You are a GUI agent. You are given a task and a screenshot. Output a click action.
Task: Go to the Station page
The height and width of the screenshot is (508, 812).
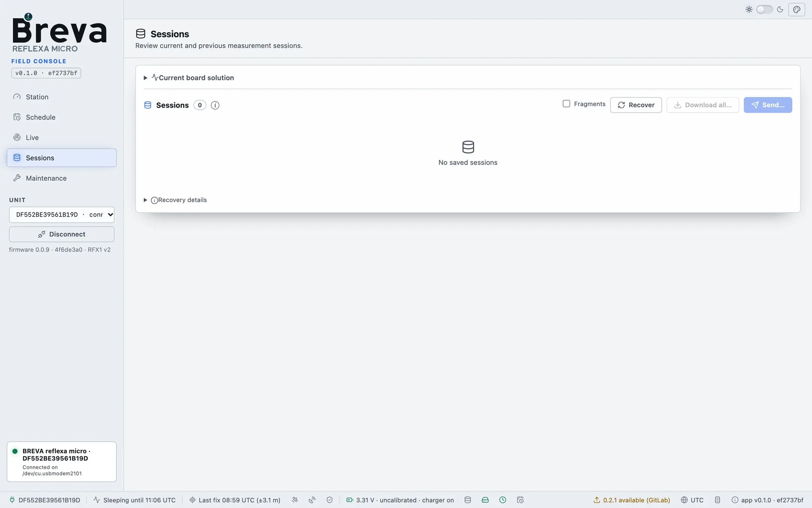point(62,97)
